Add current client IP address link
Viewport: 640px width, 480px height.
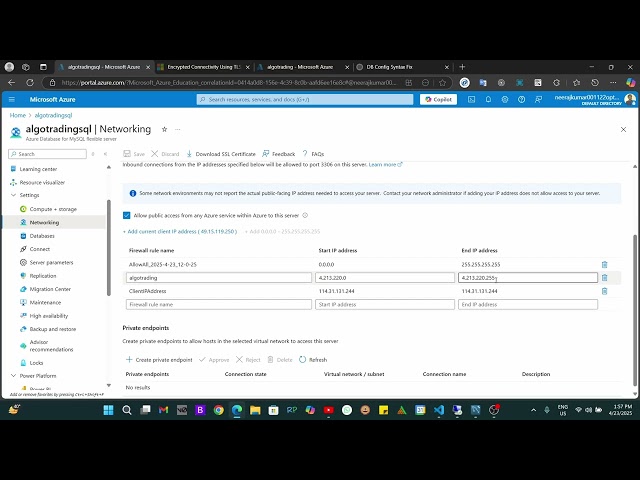180,231
